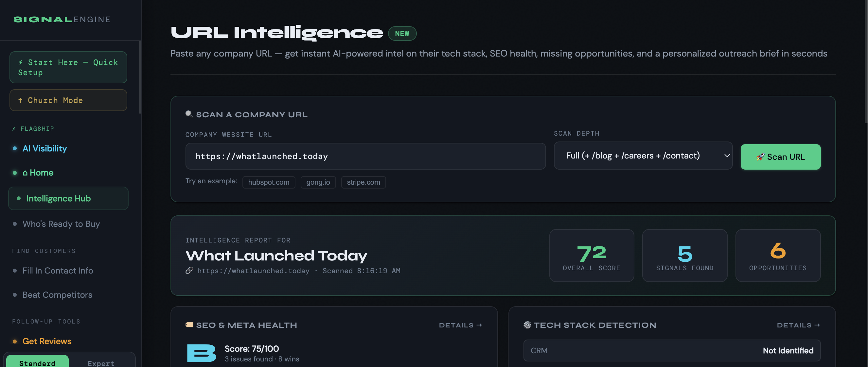Click '3 issues found · 8 wins' text
The image size is (868, 367).
pos(262,359)
